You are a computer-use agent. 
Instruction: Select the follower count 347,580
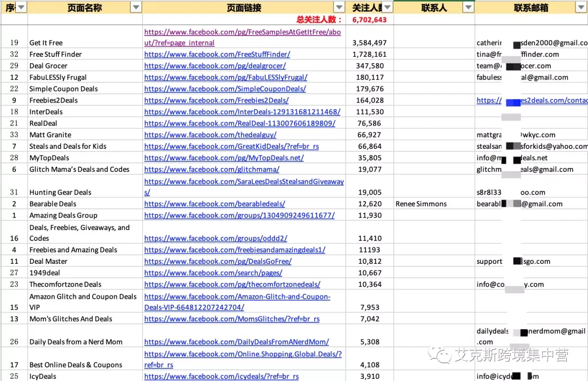[370, 66]
